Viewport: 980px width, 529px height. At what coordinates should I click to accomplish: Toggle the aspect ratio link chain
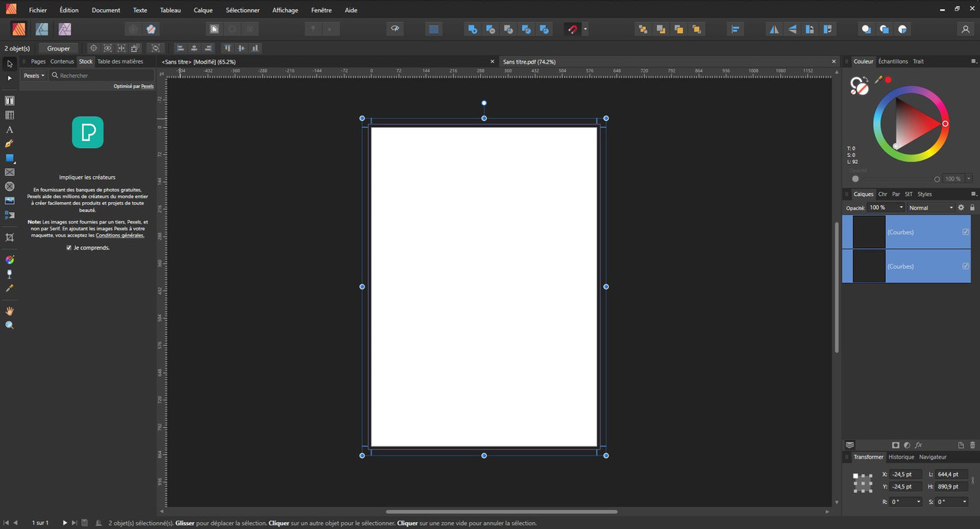coord(973,481)
